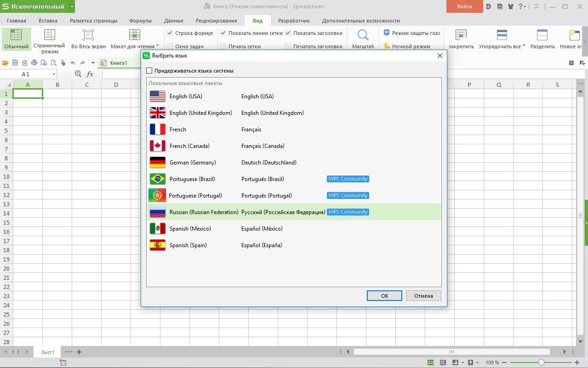Toggle Печатать заголовки checkbox
Viewport: 588px width, 368px height.
coord(288,46)
